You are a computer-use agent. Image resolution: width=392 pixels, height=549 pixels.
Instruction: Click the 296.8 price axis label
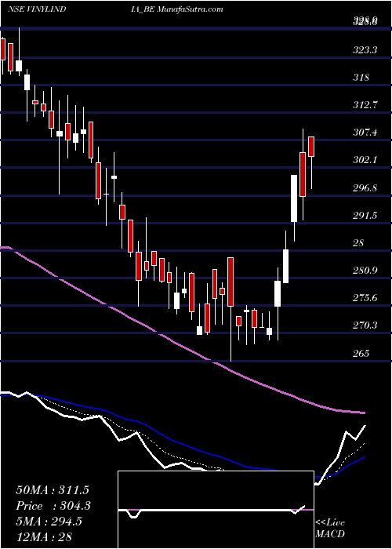[x=365, y=187]
